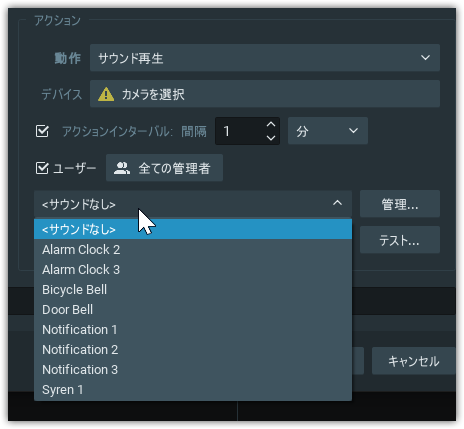
Task: Open the 分 time unit dropdown
Action: click(328, 131)
